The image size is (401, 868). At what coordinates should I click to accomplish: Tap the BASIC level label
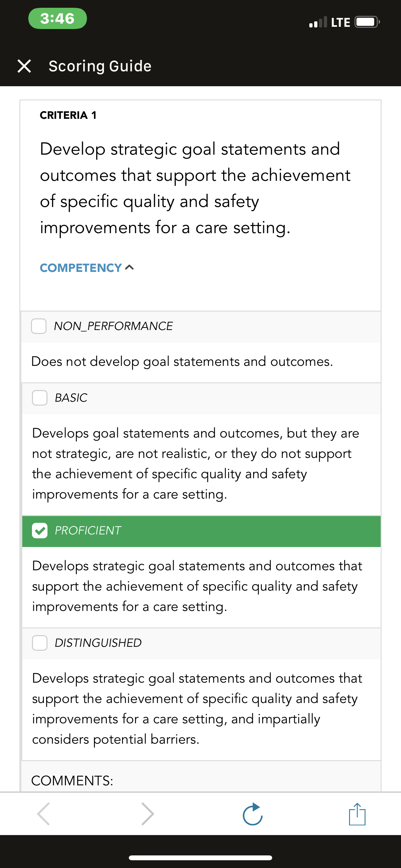click(x=71, y=398)
